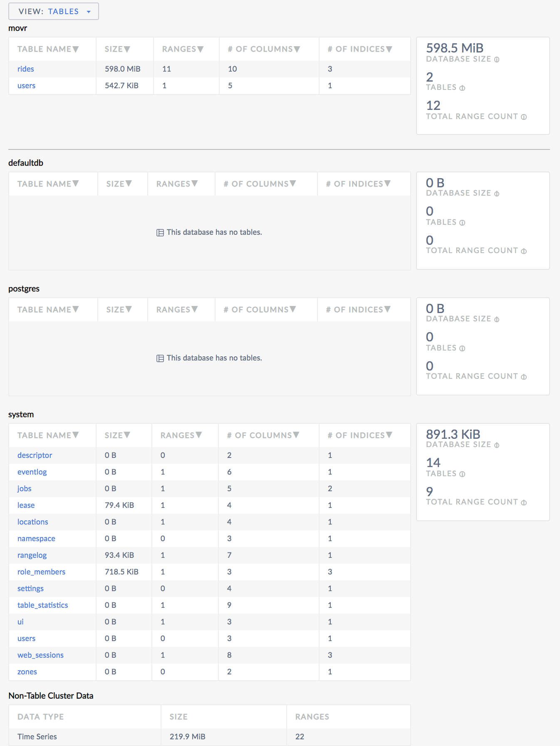The image size is (560, 746).
Task: Click the movr users table link
Action: tap(26, 86)
